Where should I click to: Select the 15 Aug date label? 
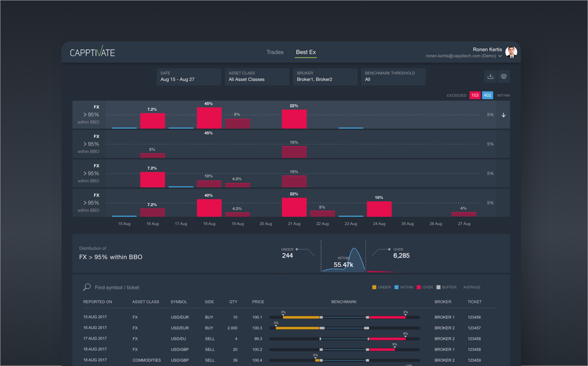[x=124, y=224]
